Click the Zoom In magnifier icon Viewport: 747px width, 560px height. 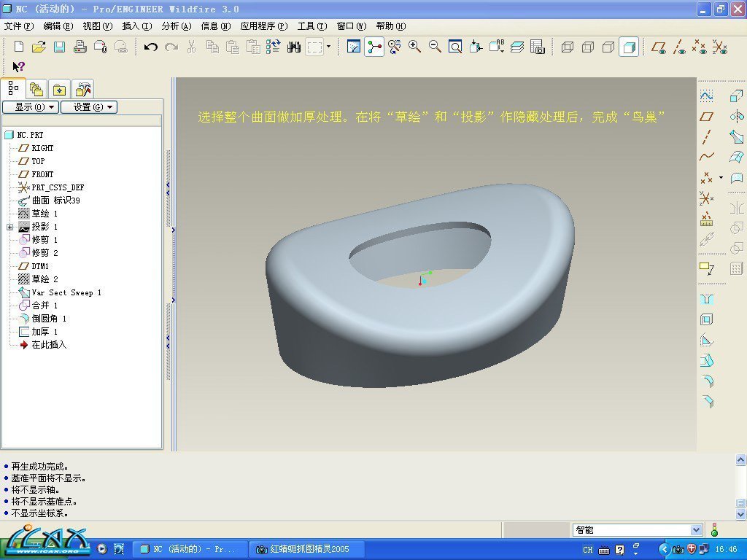(414, 47)
